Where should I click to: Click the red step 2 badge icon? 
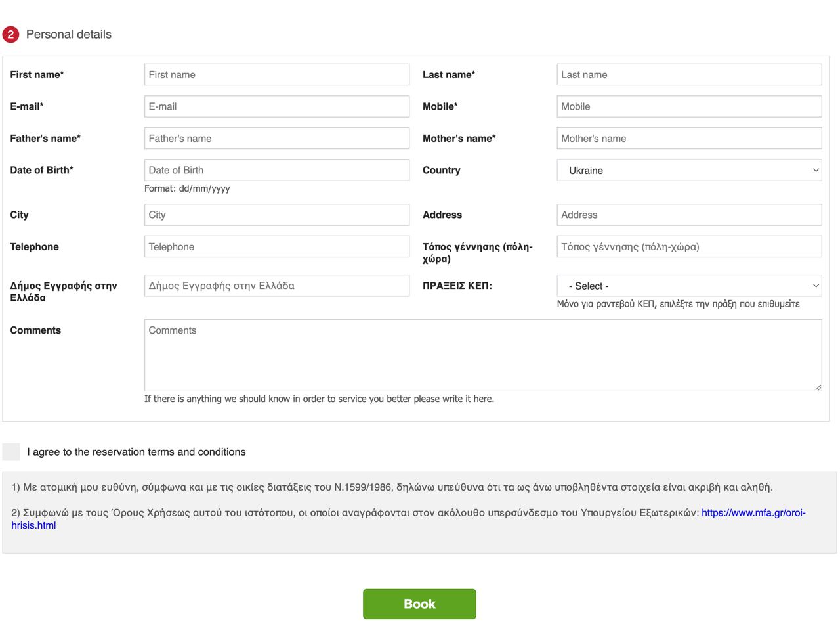coord(10,35)
